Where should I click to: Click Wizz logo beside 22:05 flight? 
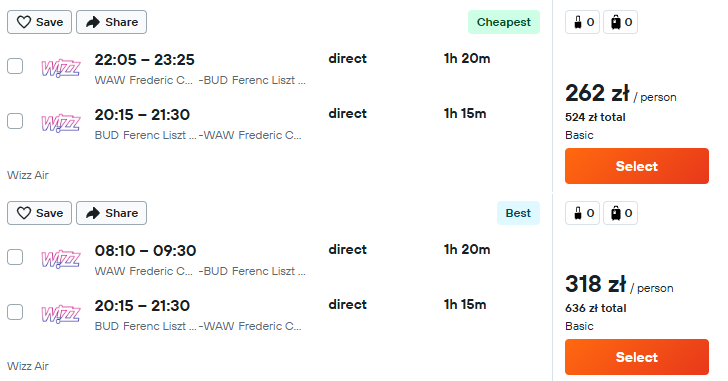click(61, 68)
